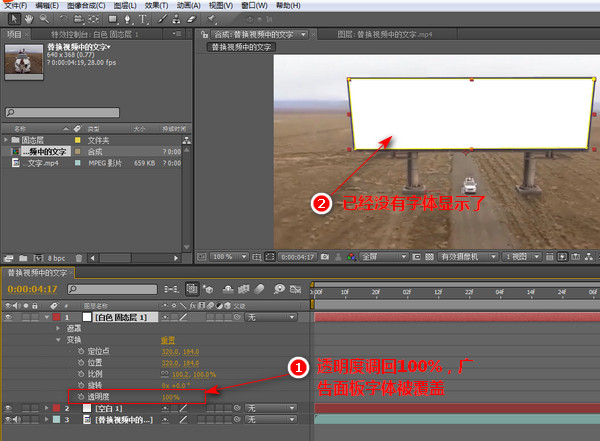Open the composition flowchart icon in viewer
The image size is (600, 441).
tap(589, 256)
